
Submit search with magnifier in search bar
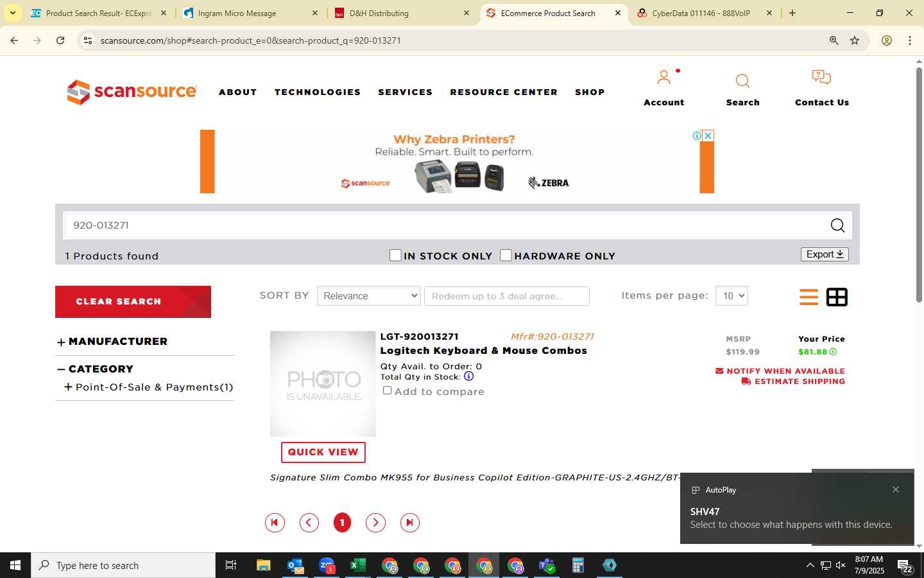(837, 225)
